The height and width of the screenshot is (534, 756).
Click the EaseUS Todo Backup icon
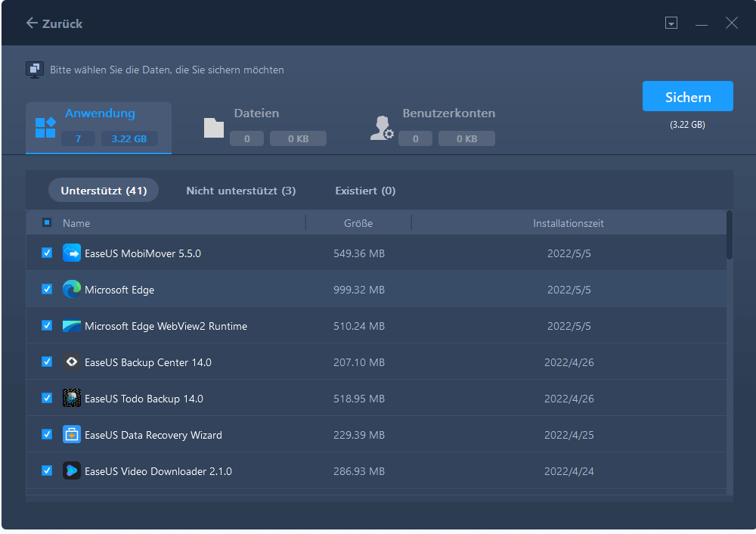tap(71, 399)
